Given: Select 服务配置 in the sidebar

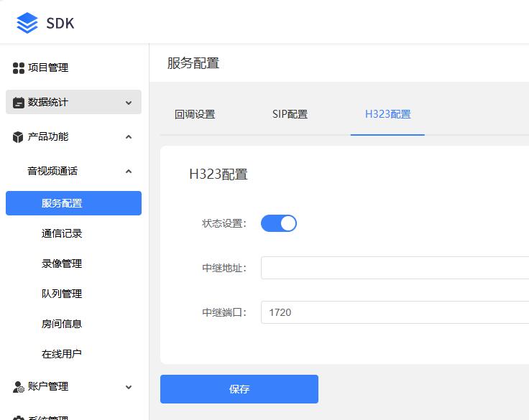Looking at the screenshot, I should (x=73, y=203).
